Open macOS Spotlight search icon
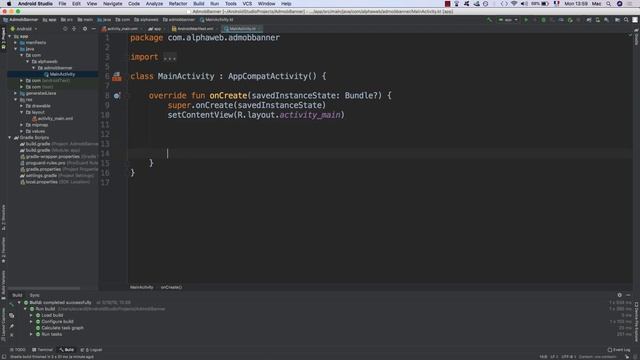 click(609, 4)
